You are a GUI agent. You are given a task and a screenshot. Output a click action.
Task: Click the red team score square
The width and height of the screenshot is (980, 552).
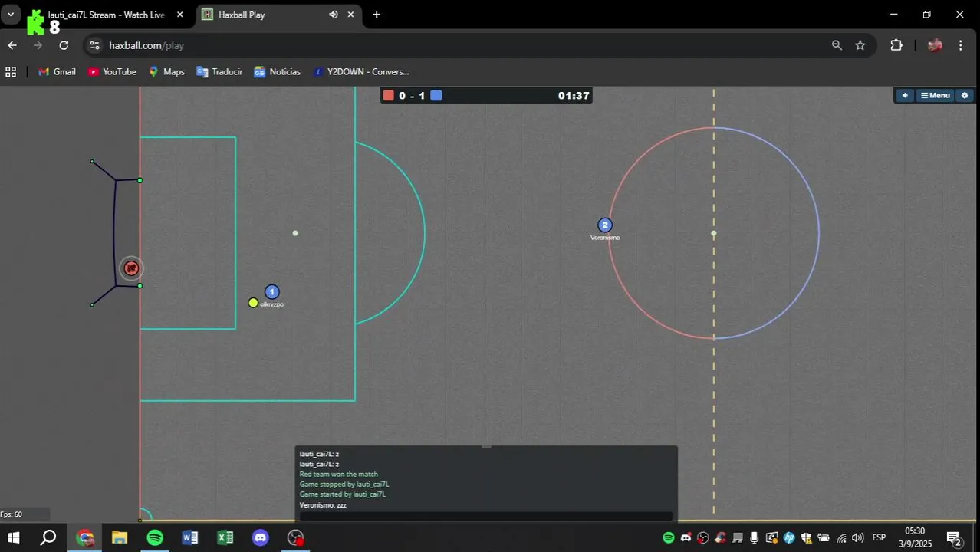coord(389,95)
